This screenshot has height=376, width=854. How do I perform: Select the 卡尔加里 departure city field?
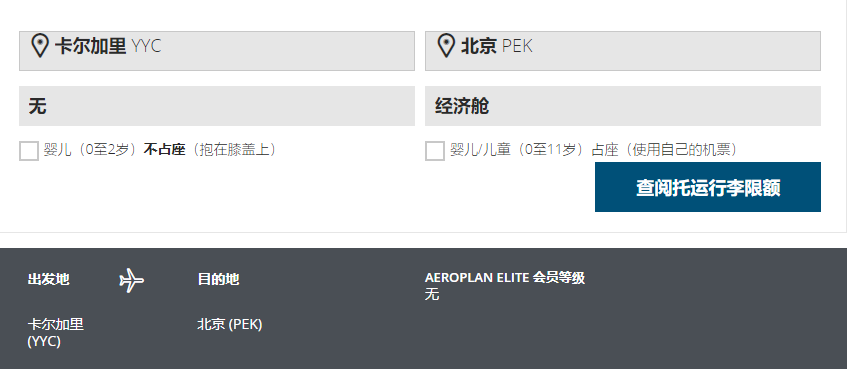click(217, 51)
